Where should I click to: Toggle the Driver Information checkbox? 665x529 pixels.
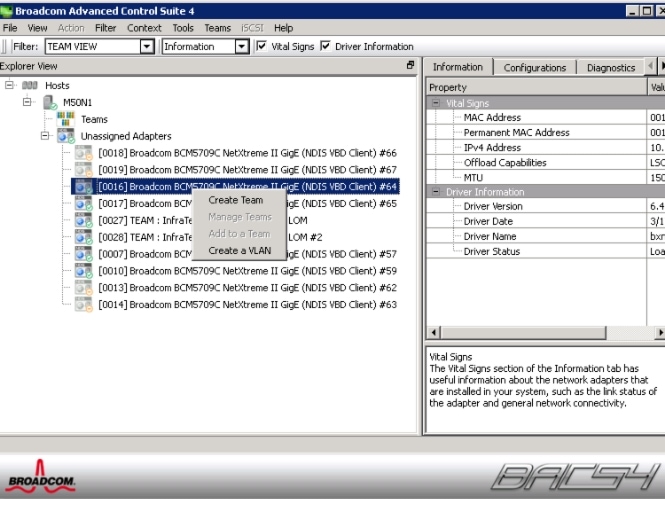pos(325,46)
